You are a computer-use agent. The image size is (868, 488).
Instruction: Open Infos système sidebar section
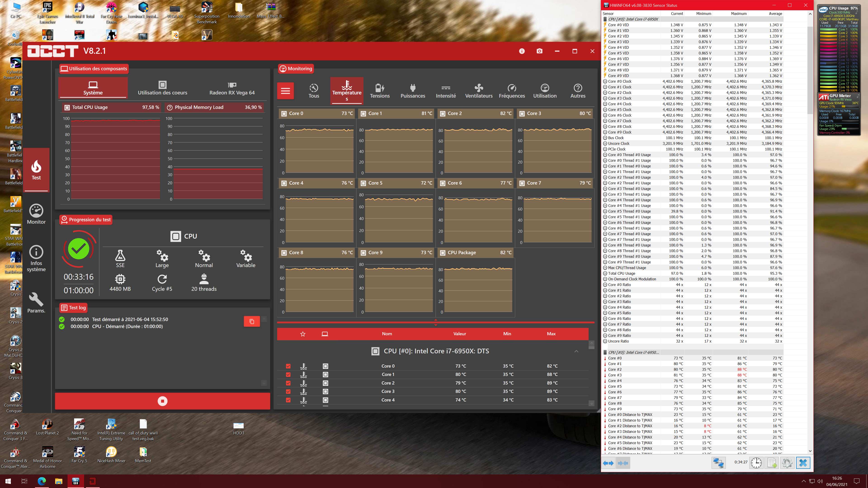click(x=36, y=258)
